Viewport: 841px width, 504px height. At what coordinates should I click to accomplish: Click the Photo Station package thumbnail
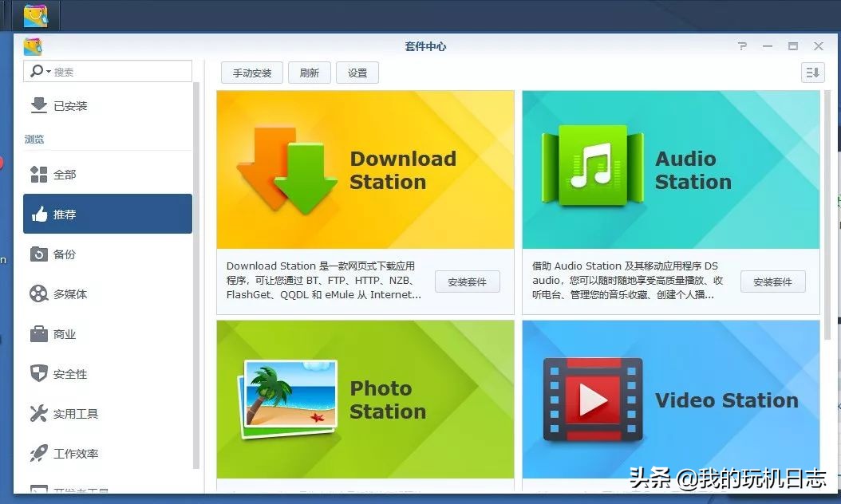coord(287,399)
